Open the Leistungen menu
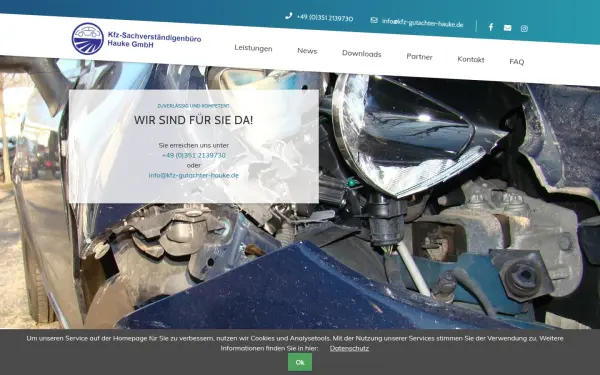This screenshot has height=375, width=600. tap(253, 48)
